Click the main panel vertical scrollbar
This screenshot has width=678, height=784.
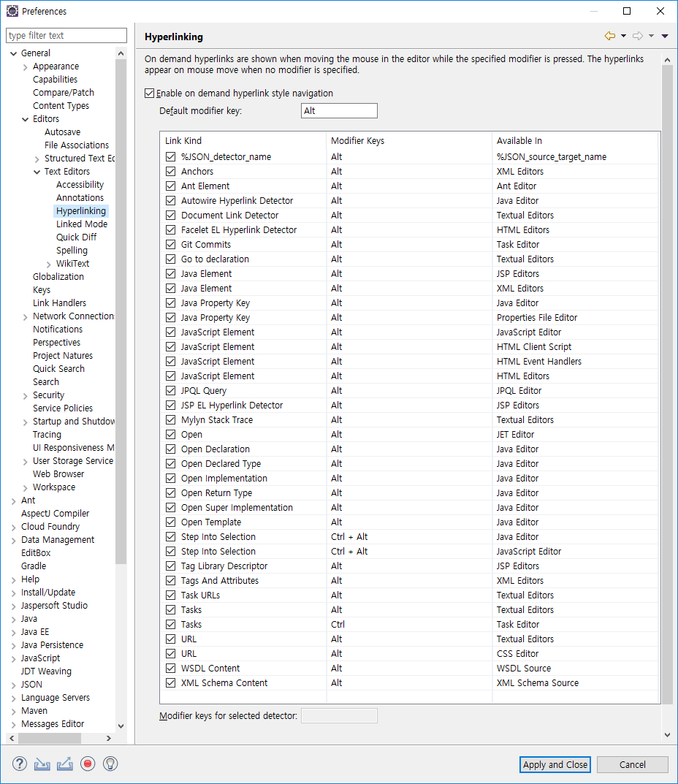pos(667,384)
